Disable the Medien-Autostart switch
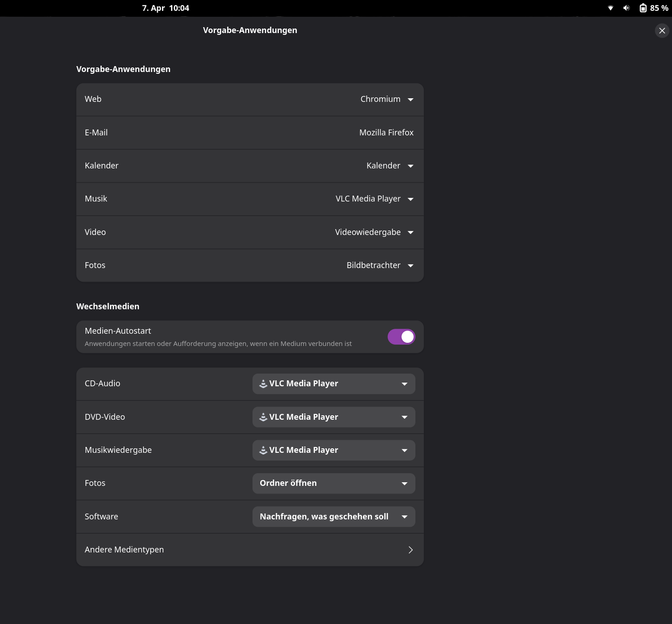Screen dimensions: 672x624 pyautogui.click(x=401, y=337)
